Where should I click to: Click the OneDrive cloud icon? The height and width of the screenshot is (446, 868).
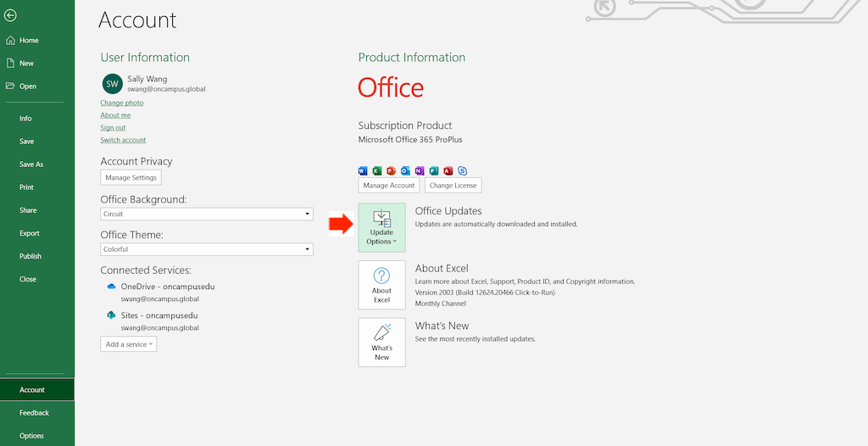coord(111,287)
